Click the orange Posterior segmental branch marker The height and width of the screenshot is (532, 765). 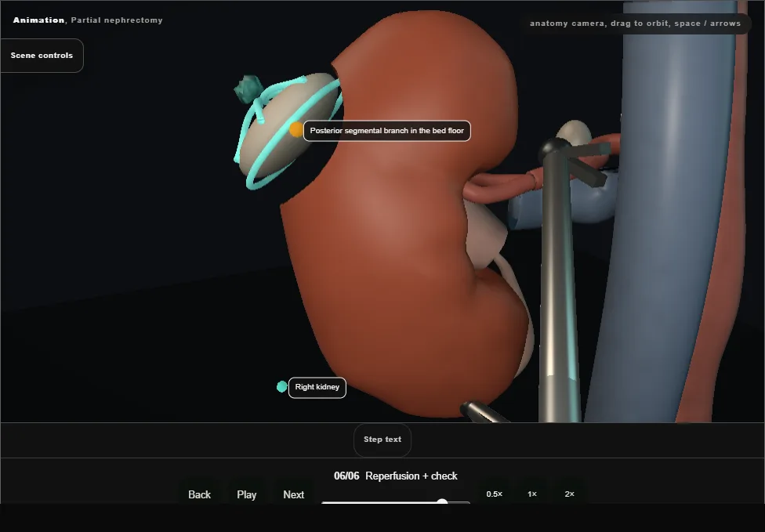(295, 129)
